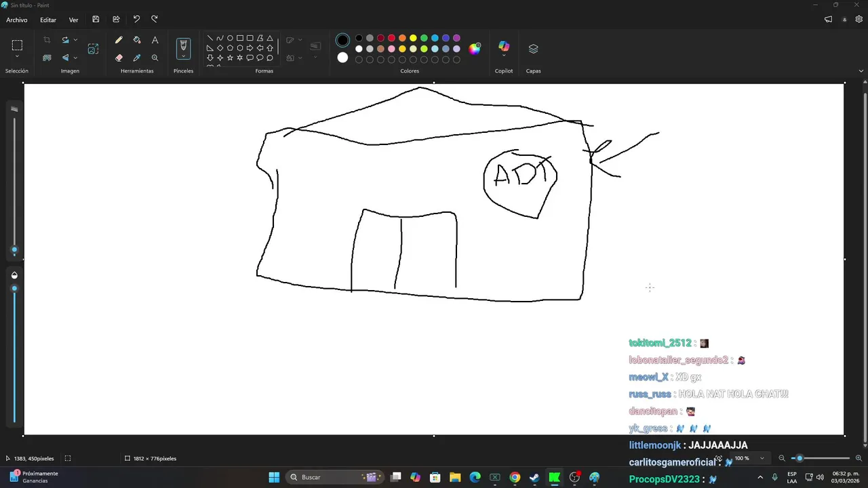
Task: Click the taskbar Buscar search box
Action: coord(335,477)
